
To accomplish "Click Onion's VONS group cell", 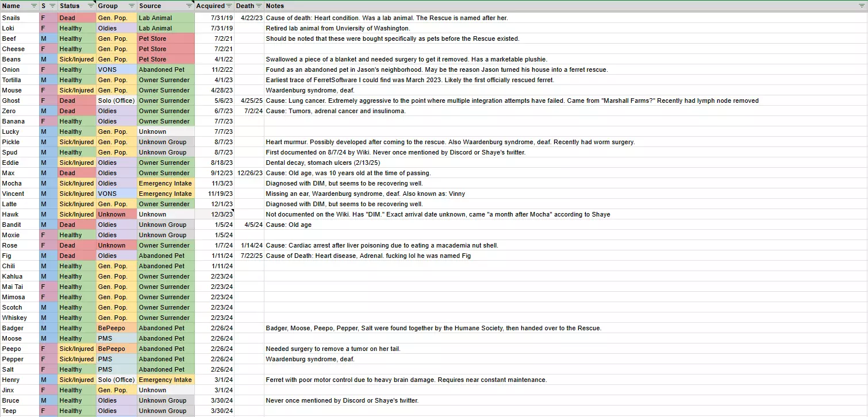I will (x=116, y=69).
